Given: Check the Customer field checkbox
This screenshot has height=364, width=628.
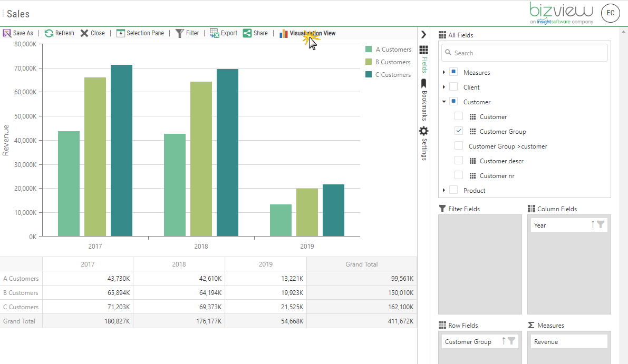Looking at the screenshot, I should pyautogui.click(x=458, y=116).
